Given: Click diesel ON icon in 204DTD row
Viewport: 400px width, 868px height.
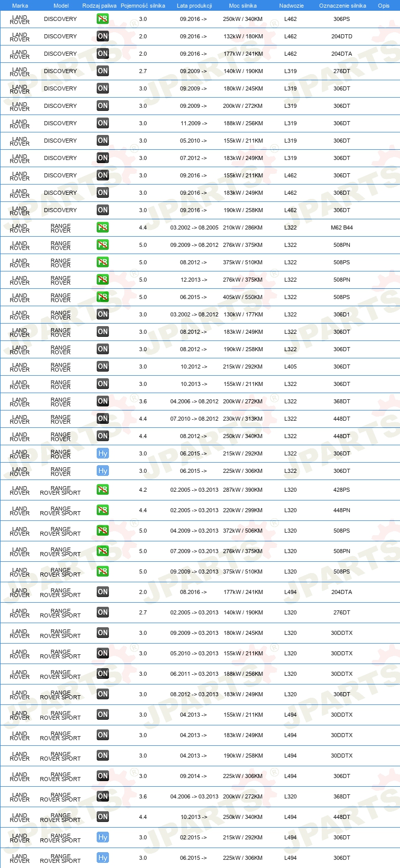Looking at the screenshot, I should [x=103, y=36].
